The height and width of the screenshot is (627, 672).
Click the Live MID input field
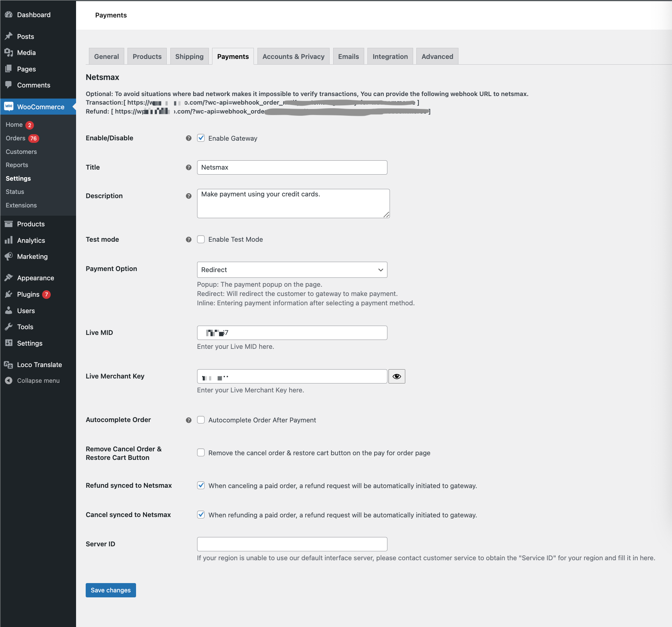pos(292,333)
